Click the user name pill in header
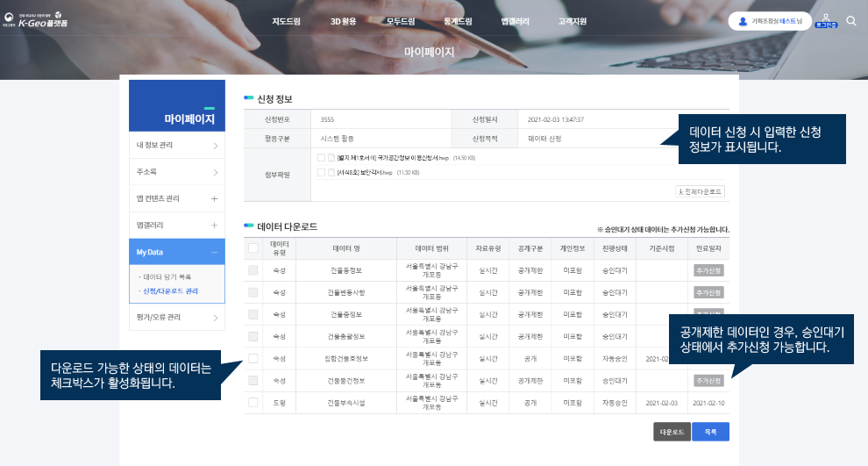This screenshot has height=466, width=868. 765,21
